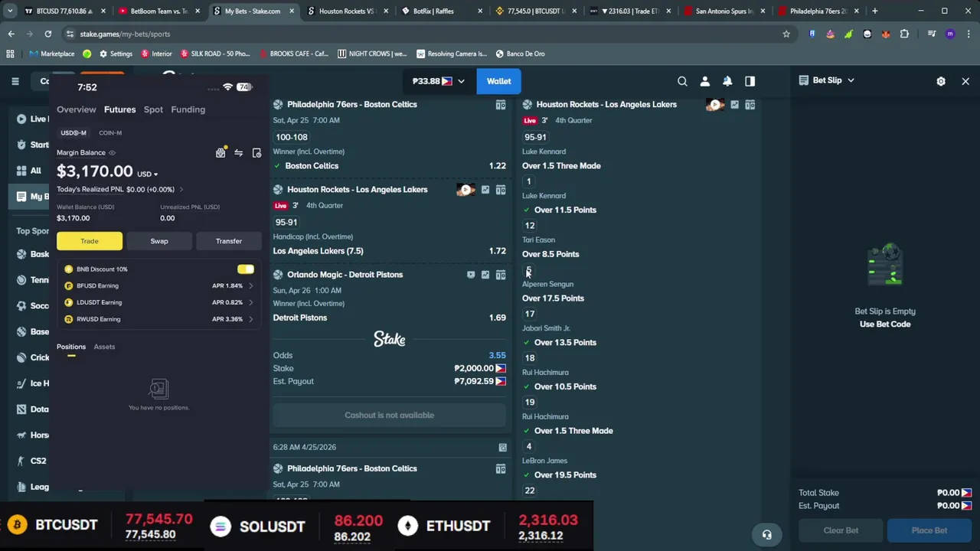
Task: Expand the RWUSD Earning row arrow
Action: click(x=250, y=320)
